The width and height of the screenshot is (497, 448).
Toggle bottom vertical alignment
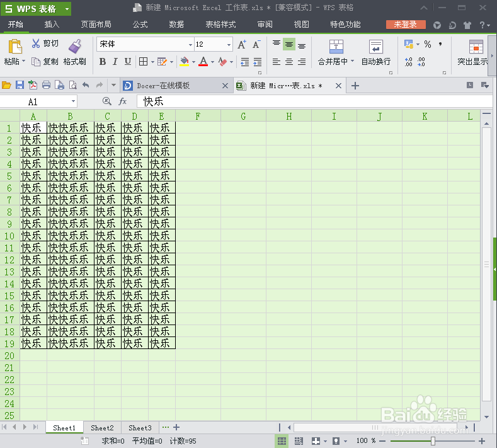click(302, 44)
